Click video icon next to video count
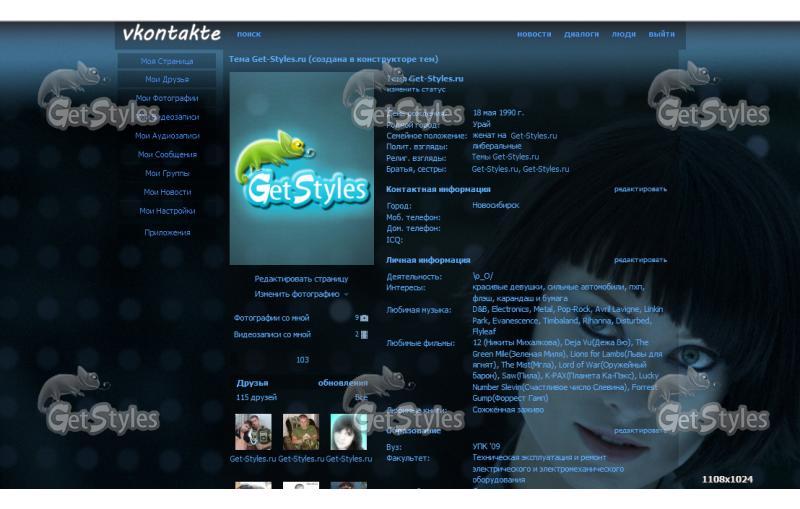This screenshot has width=800, height=509. (x=364, y=335)
